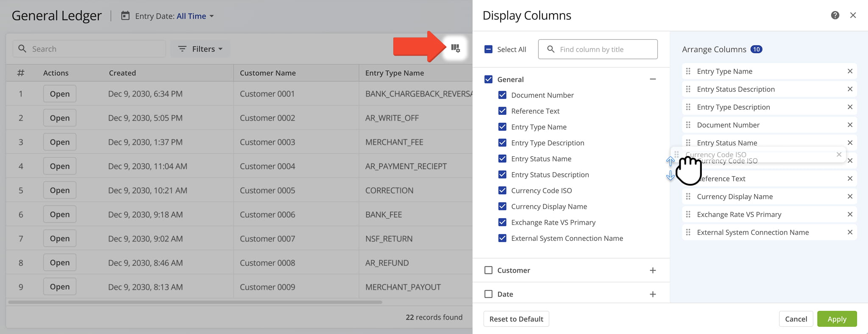The image size is (868, 334).
Task: Open the Entry Date All Time dropdown
Action: 195,16
